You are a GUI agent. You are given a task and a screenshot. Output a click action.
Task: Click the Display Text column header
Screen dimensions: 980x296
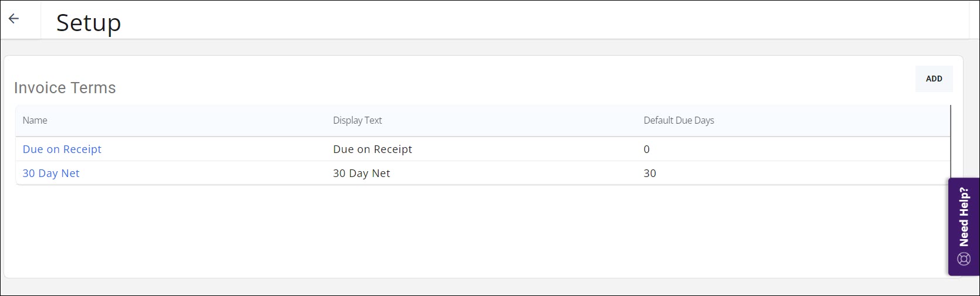tap(357, 120)
